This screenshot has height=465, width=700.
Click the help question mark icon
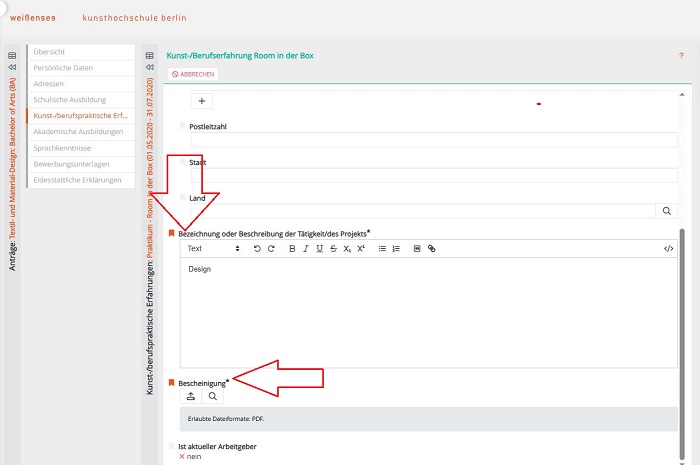(681, 56)
